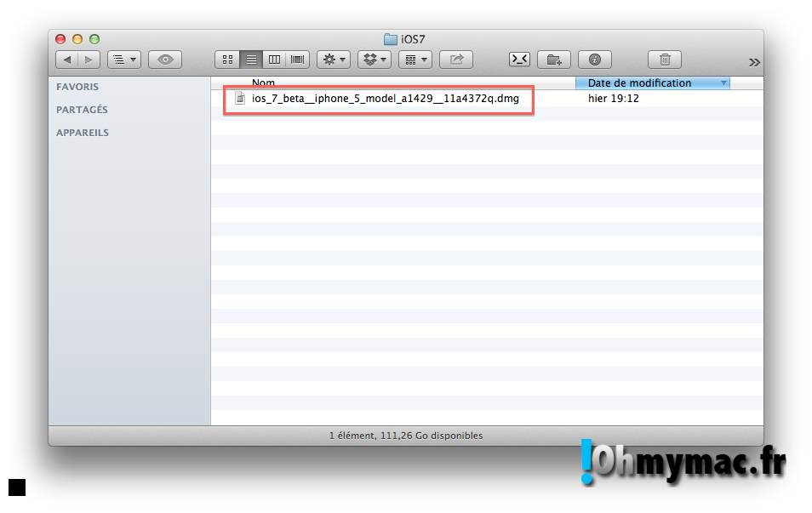
Task: Click the help question mark toolbar icon
Action: pyautogui.click(x=595, y=60)
